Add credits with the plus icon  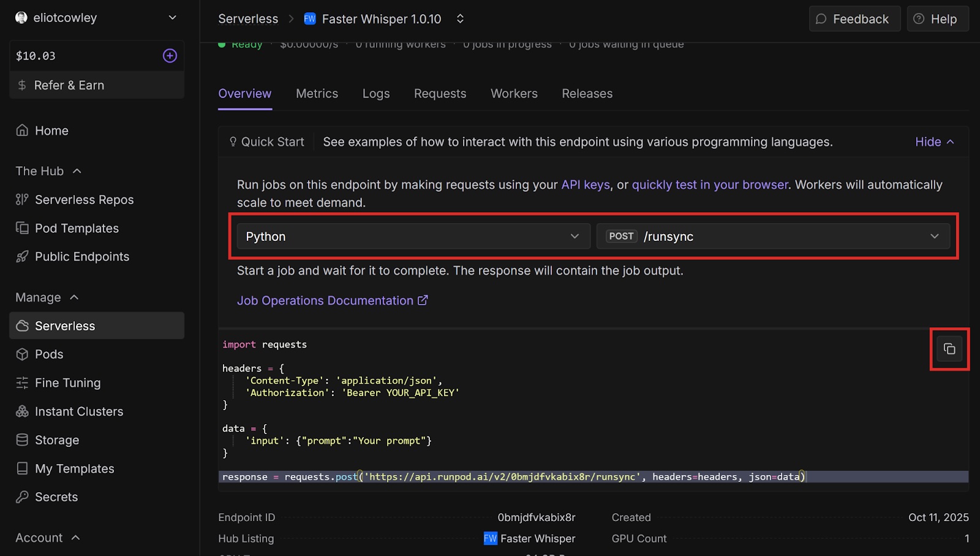pyautogui.click(x=170, y=56)
